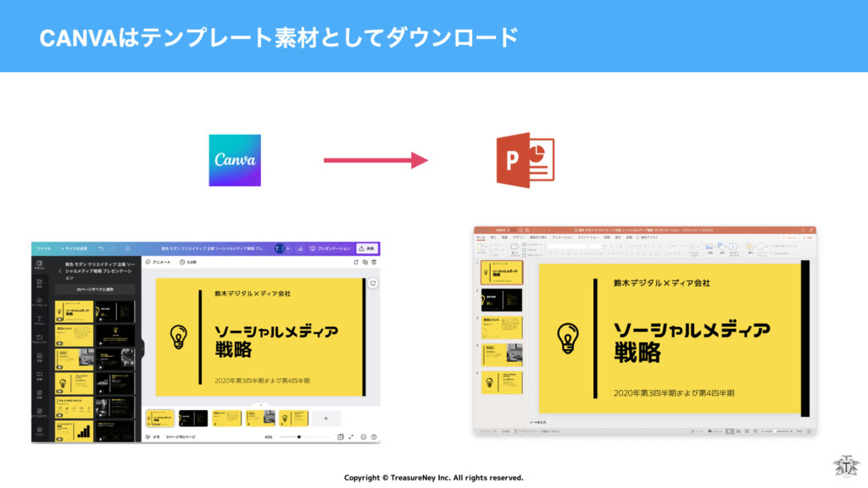Click the Redo arrow in Canva
The image size is (868, 488).
(x=114, y=249)
